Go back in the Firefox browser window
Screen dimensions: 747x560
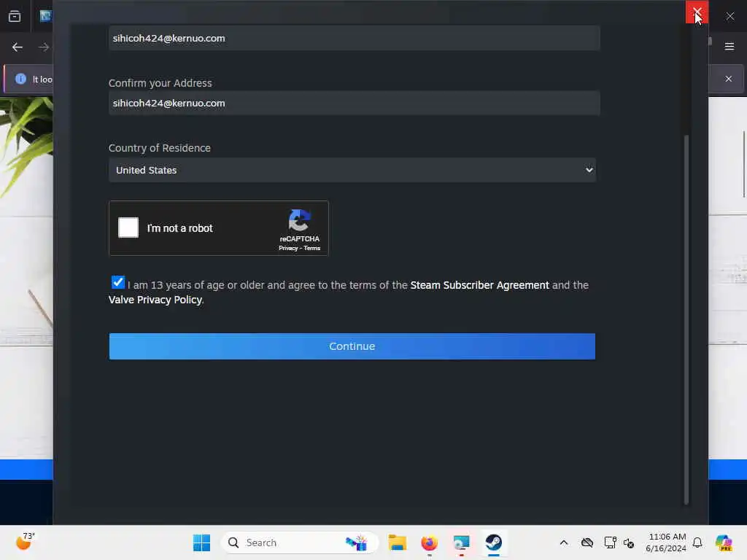18,47
